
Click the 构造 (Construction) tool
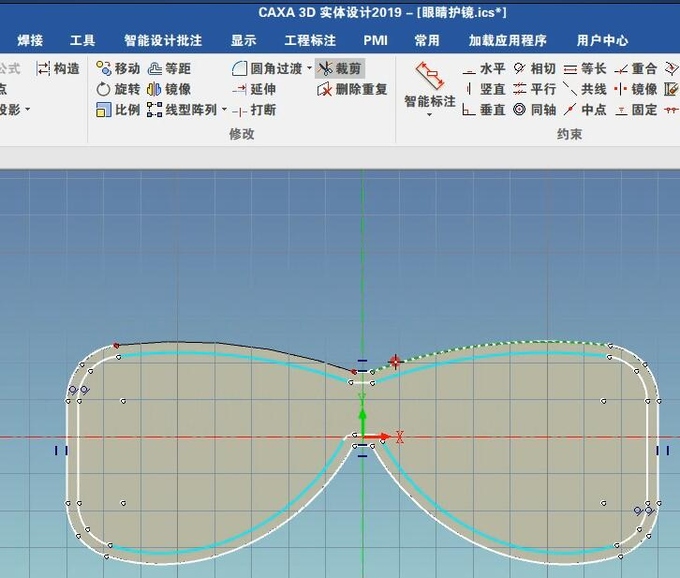coord(58,69)
